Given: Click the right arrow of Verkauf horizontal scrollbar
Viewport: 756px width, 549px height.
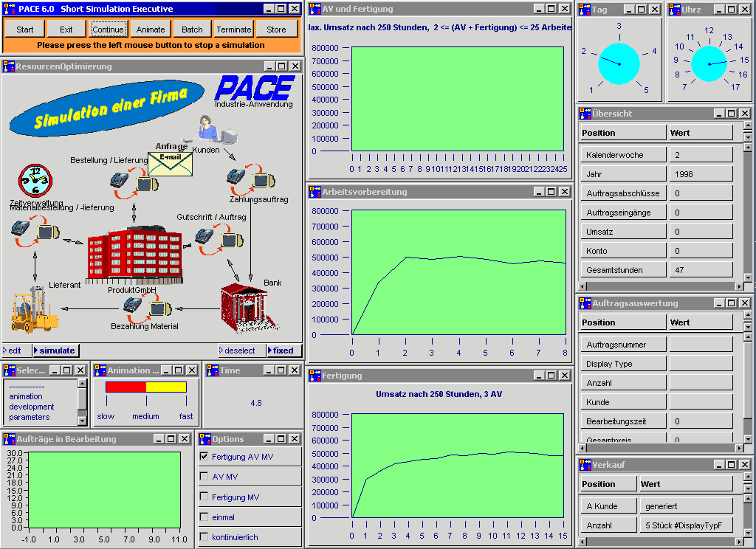Looking at the screenshot, I should click(x=740, y=542).
